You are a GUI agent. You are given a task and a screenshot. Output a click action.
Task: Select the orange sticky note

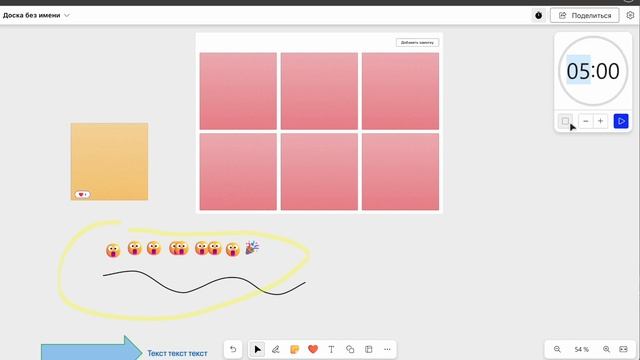pos(109,161)
